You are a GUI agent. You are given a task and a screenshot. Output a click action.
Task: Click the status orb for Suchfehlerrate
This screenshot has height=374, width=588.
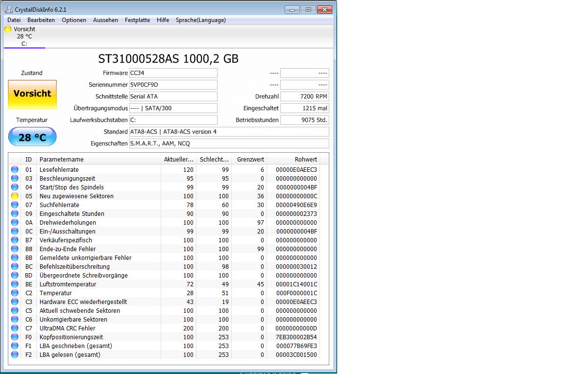click(15, 205)
